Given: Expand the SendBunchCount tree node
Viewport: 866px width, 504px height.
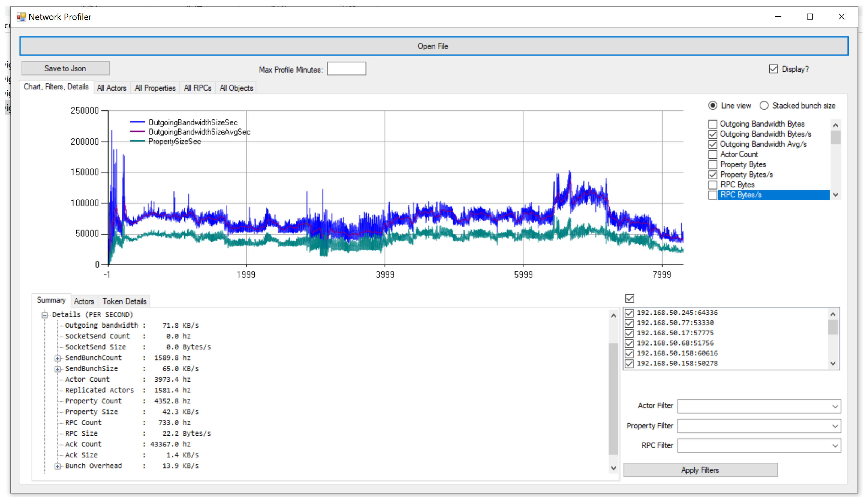Looking at the screenshot, I should (58, 358).
